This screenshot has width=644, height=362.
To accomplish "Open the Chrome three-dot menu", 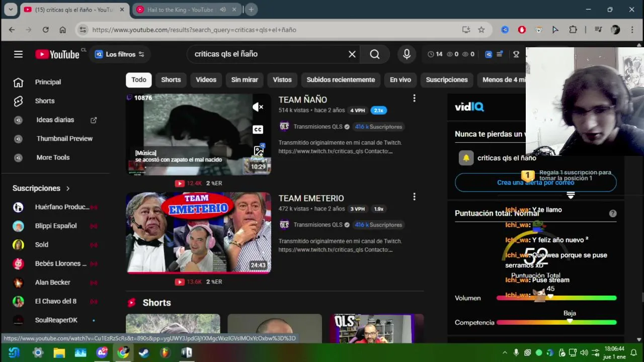I will tap(632, 30).
